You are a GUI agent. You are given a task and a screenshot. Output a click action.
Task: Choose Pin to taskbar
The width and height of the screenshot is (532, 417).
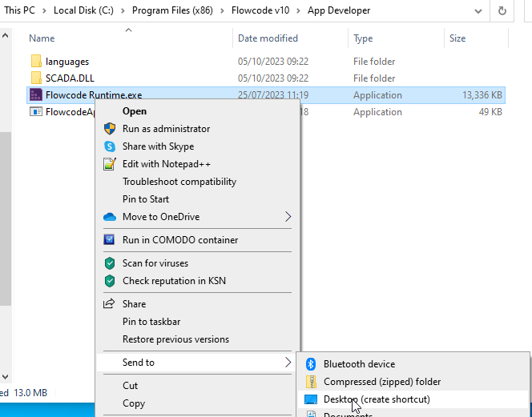[x=198, y=322]
